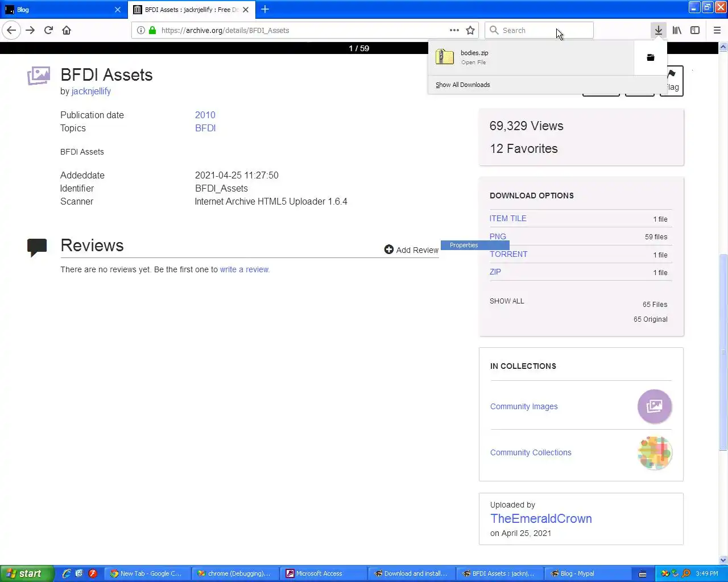
Task: Click the 69,329 Views text
Action: pos(526,126)
